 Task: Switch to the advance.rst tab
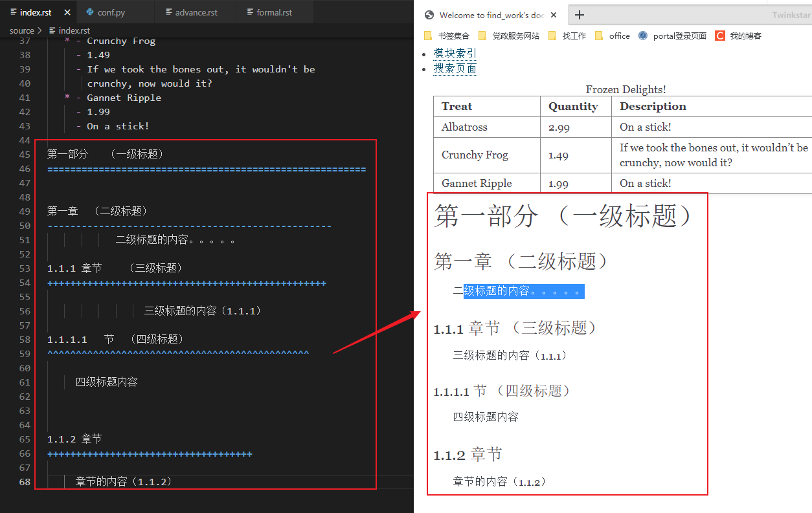click(195, 11)
